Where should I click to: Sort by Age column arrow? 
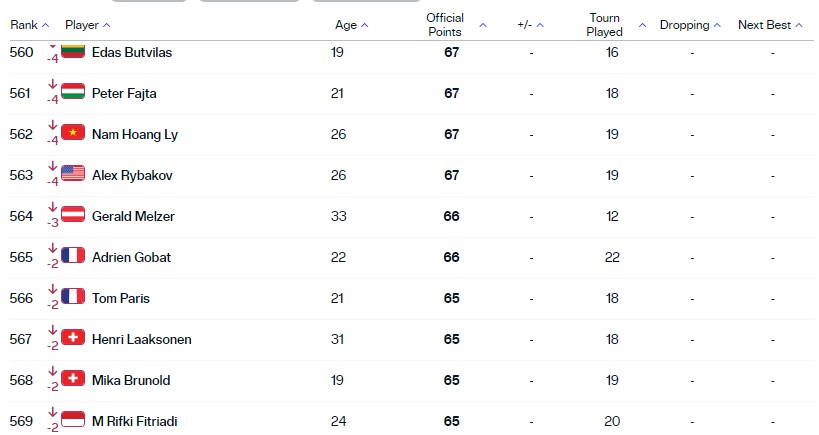[365, 25]
